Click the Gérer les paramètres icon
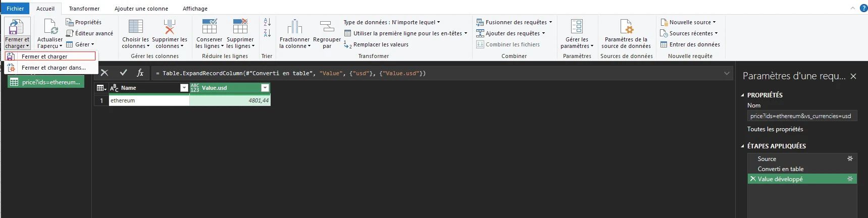This screenshot has height=218, width=868. click(577, 27)
